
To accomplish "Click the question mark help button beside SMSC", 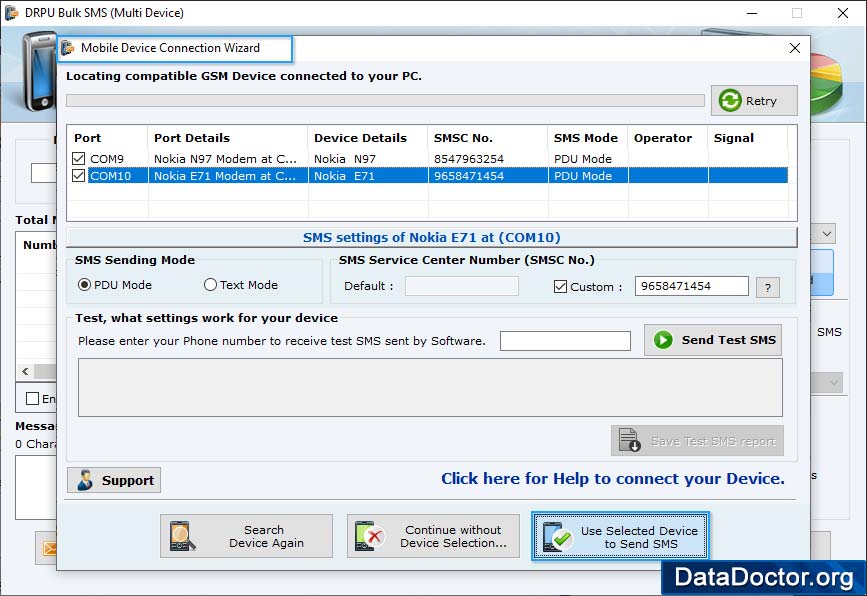I will click(x=768, y=287).
